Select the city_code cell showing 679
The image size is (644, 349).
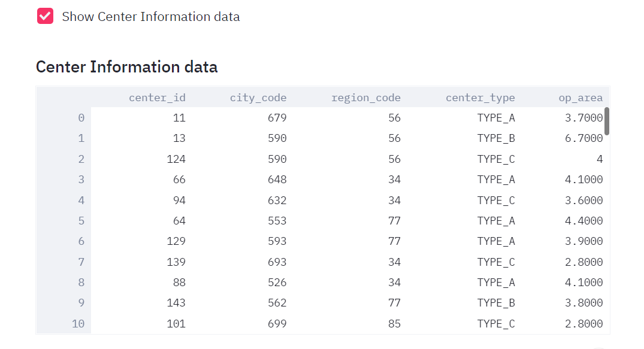[277, 118]
